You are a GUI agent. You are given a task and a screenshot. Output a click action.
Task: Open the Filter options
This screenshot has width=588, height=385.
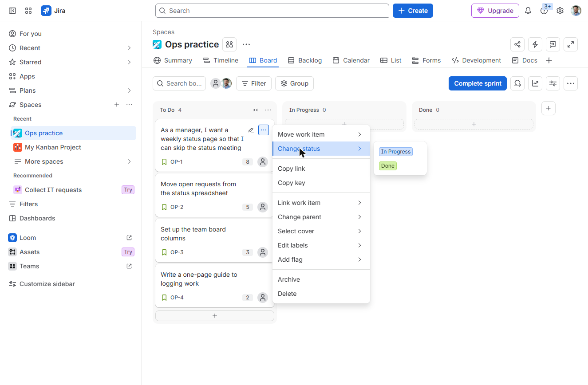254,83
